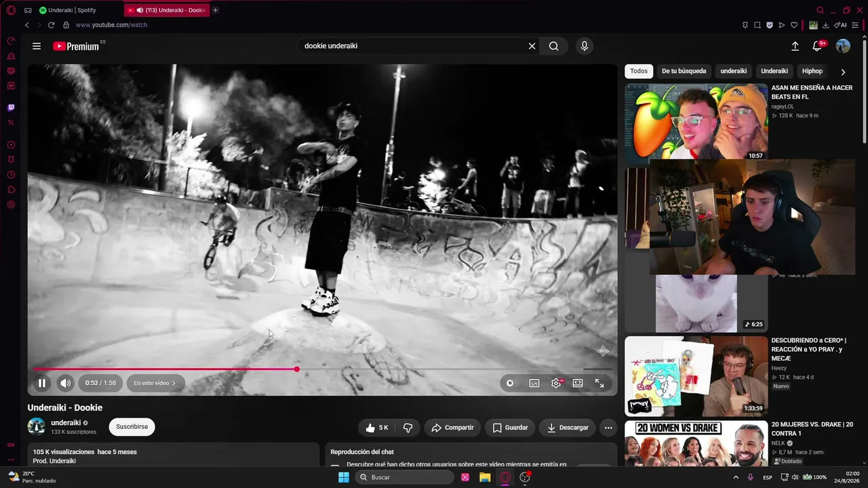Open a new browser tab with plus

[216, 10]
